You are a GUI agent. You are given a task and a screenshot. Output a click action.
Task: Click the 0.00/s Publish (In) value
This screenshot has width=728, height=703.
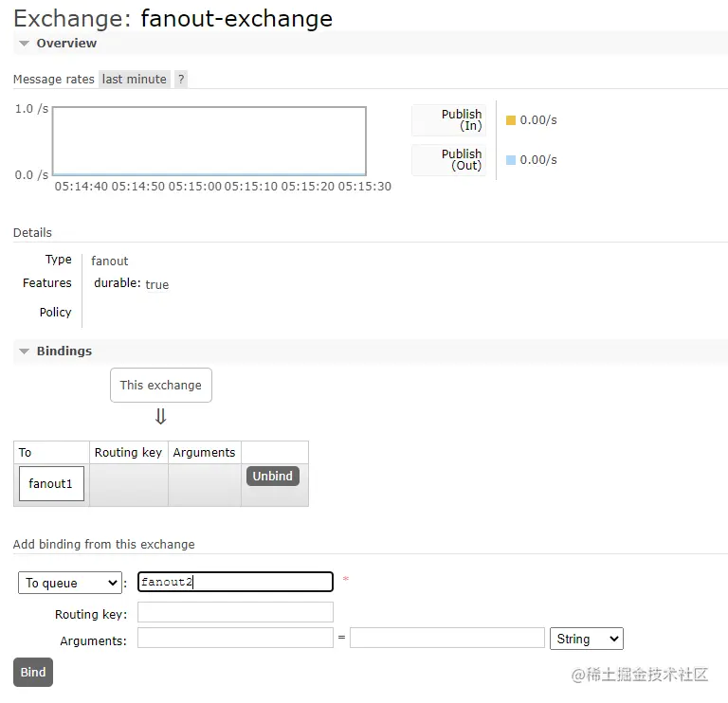pyautogui.click(x=538, y=120)
